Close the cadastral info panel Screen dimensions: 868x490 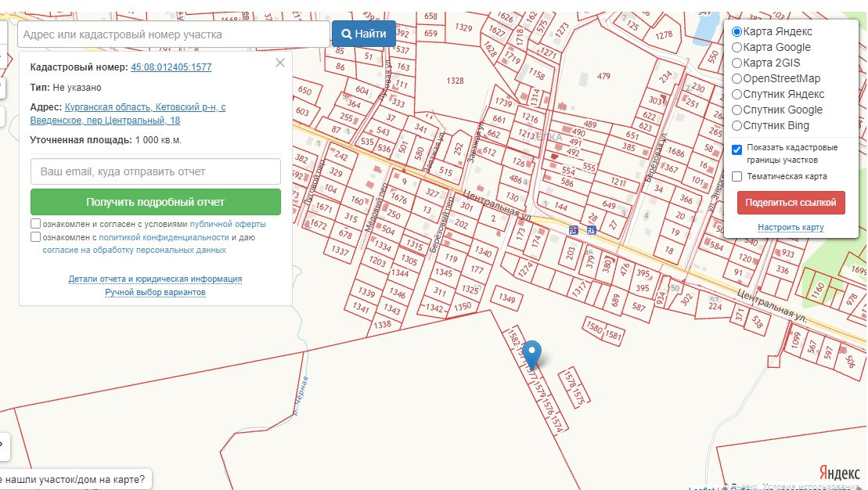pyautogui.click(x=280, y=63)
